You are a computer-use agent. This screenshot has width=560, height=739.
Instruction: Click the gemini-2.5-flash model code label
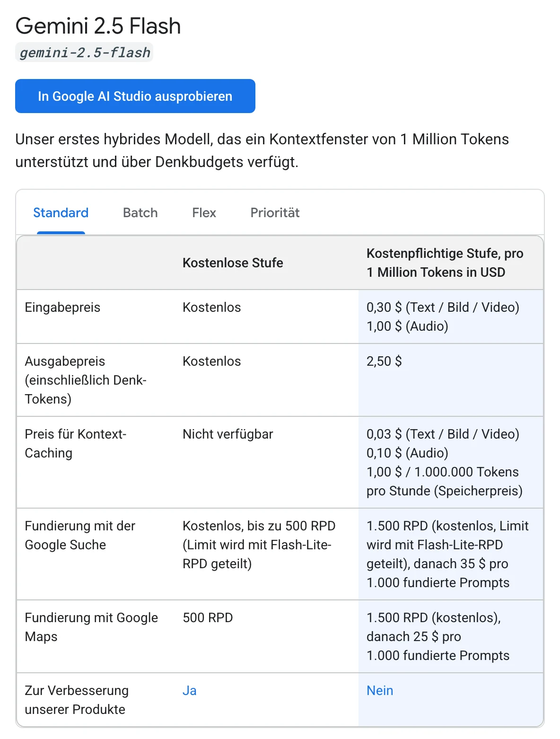(x=85, y=53)
